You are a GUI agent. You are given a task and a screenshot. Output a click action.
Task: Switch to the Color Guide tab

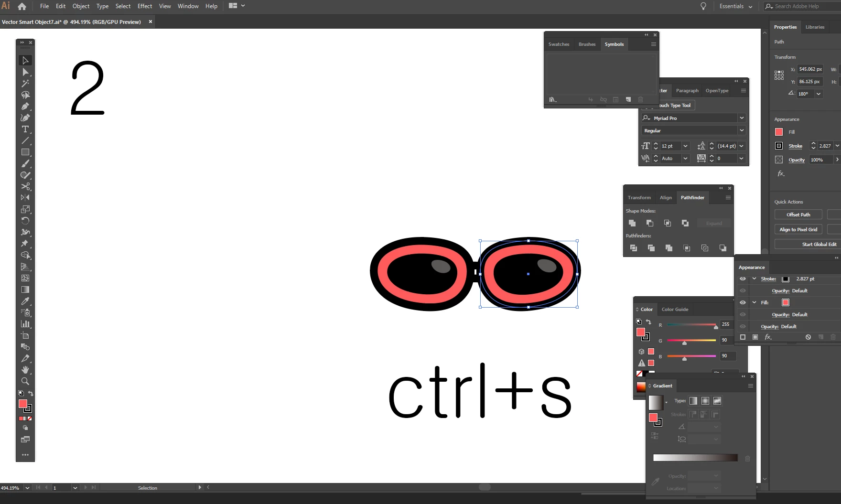[675, 310]
